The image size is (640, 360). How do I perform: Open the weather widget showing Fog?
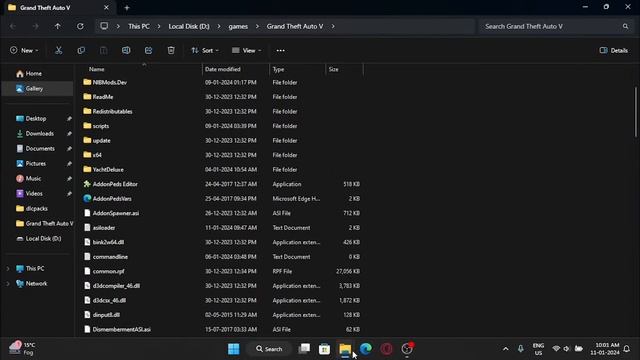click(22, 349)
